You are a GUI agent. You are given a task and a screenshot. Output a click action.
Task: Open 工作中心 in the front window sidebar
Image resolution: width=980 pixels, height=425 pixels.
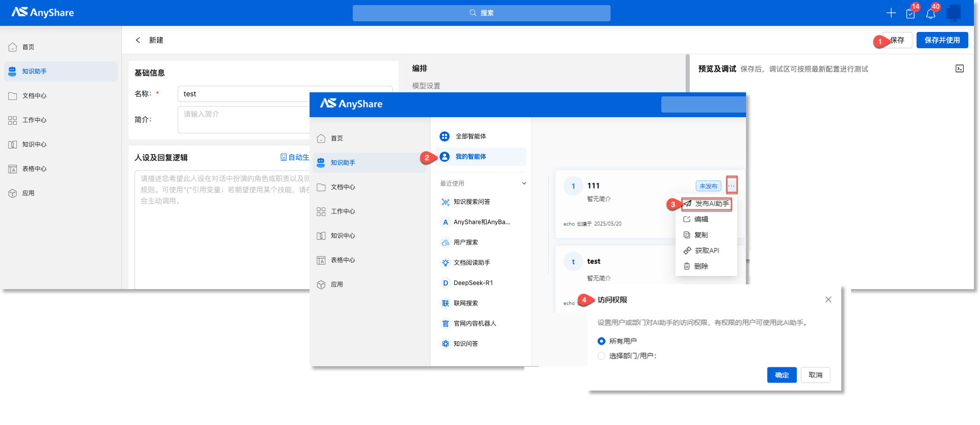[369, 211]
